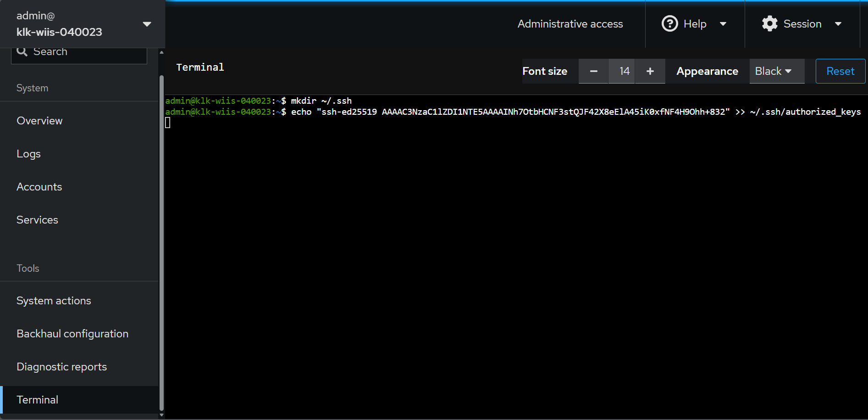Toggle the Services sidebar entry
The height and width of the screenshot is (420, 868).
click(37, 220)
